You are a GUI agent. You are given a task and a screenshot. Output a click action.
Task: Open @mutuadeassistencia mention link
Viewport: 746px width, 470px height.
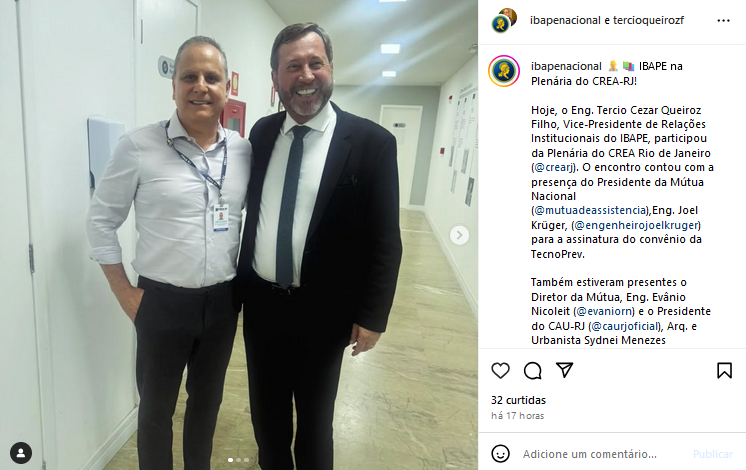(590, 210)
